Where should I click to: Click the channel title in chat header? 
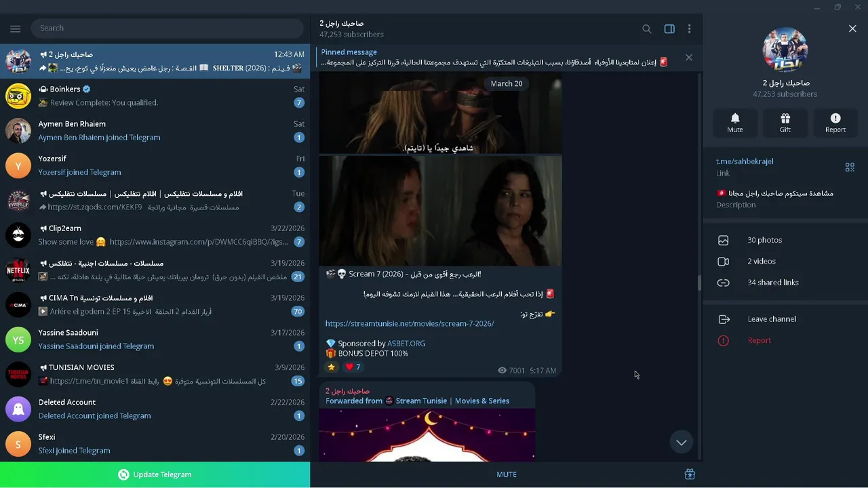[342, 23]
